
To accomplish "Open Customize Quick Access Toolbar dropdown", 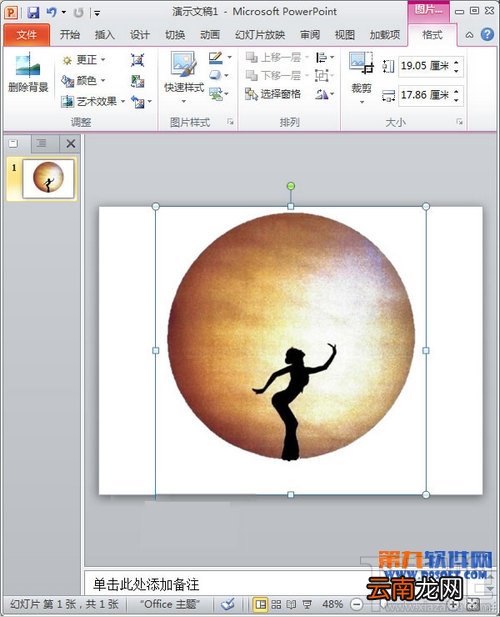I will 97,13.
